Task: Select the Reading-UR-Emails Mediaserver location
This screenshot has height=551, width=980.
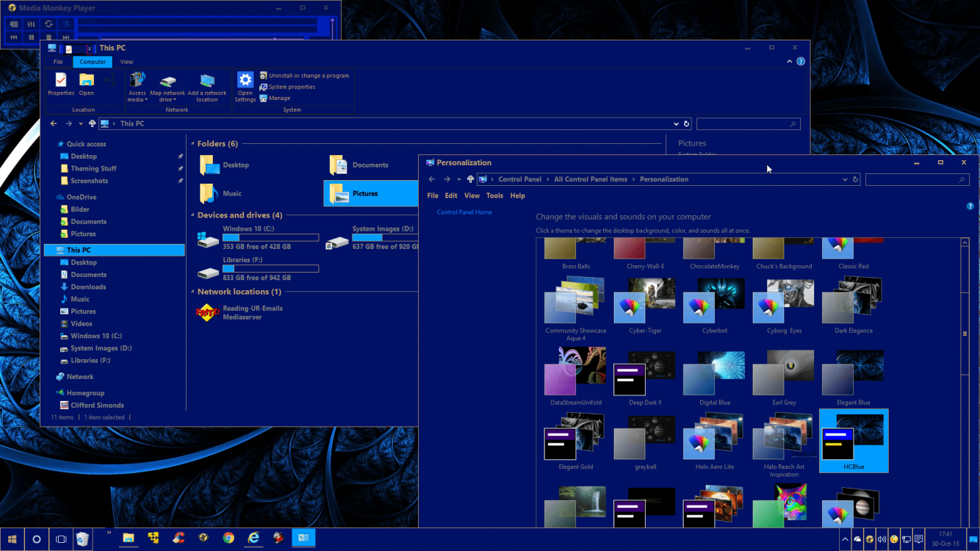Action: (x=239, y=313)
